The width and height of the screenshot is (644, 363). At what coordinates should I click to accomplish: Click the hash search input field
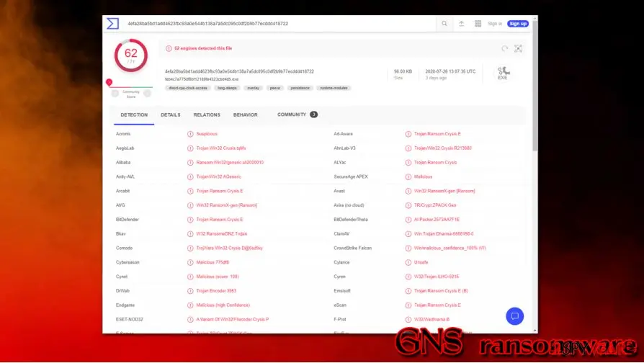[279, 24]
